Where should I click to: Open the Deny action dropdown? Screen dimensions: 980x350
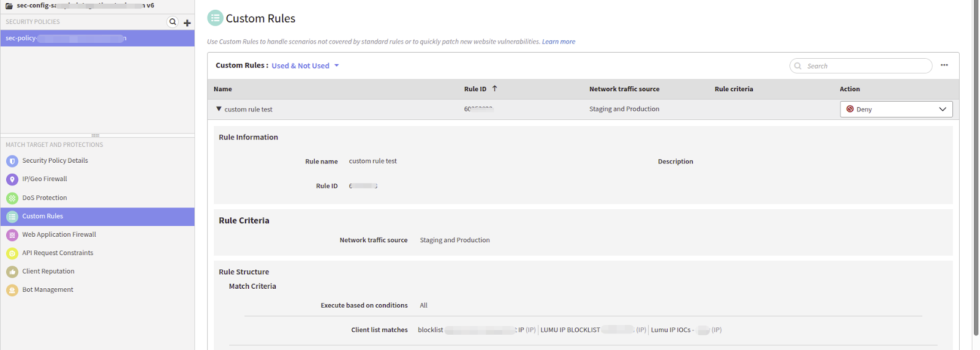pyautogui.click(x=895, y=110)
